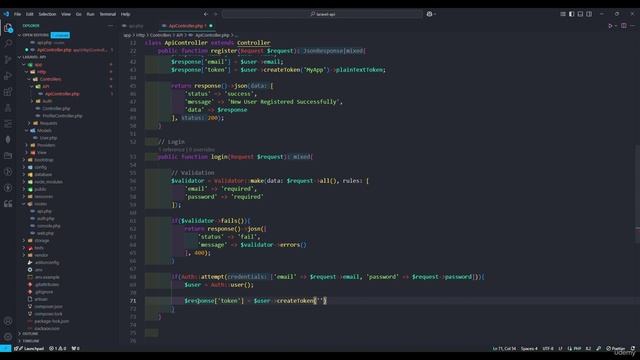
Task: Click the PHP language mode in status bar
Action: (x=574, y=349)
